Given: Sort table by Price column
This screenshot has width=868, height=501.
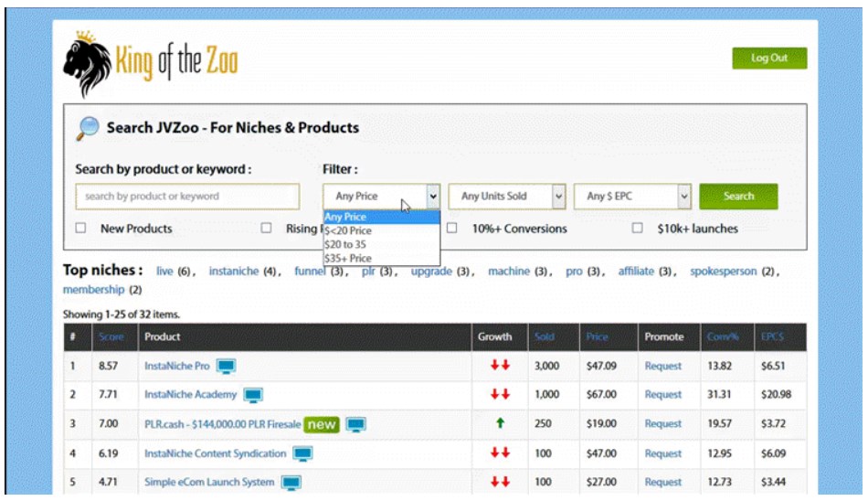Looking at the screenshot, I should pos(597,337).
